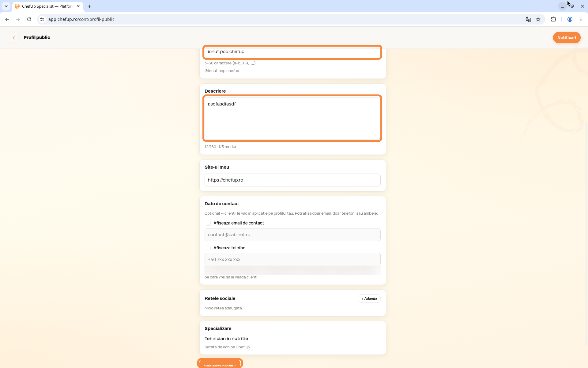This screenshot has width=588, height=368.
Task: Open the browser extensions menu
Action: [553, 19]
